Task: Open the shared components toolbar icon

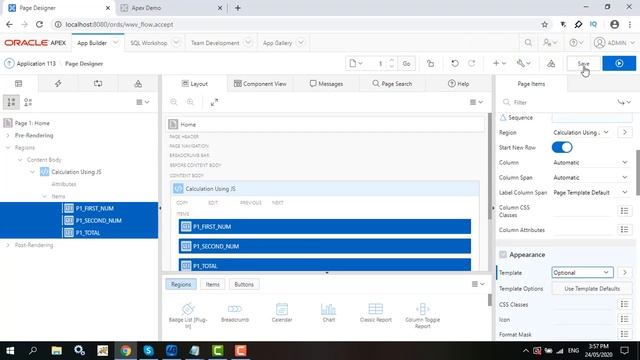Action: (x=551, y=64)
